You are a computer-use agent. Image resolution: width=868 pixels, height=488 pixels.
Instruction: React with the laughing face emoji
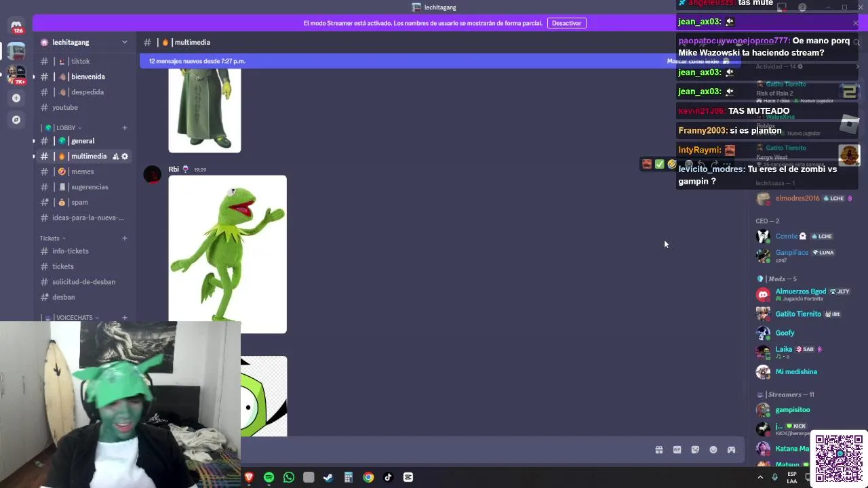(x=671, y=164)
